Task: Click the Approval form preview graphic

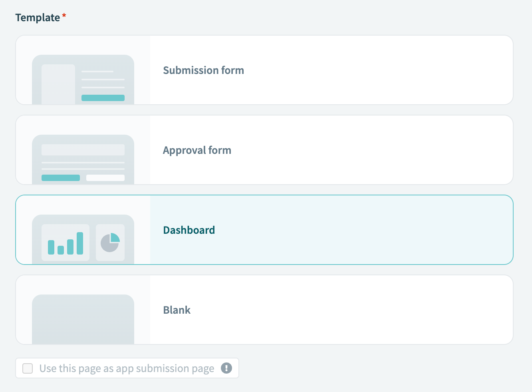Action: [x=83, y=158]
